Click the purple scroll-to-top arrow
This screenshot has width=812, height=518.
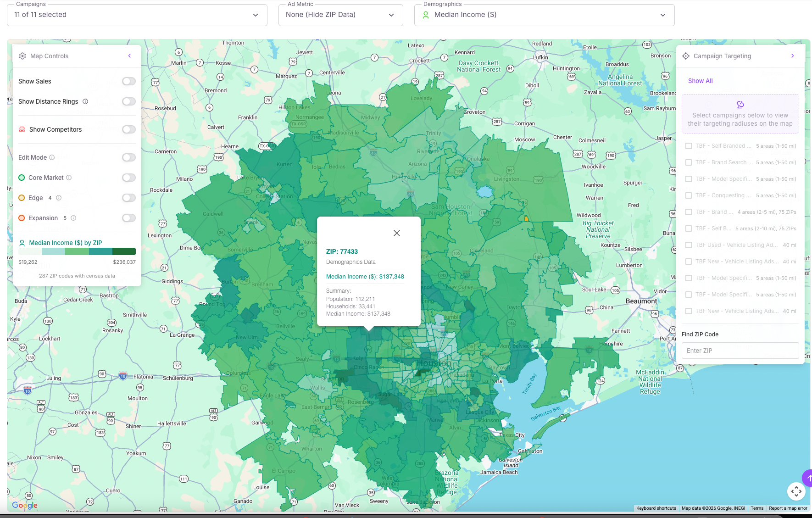tap(808, 478)
